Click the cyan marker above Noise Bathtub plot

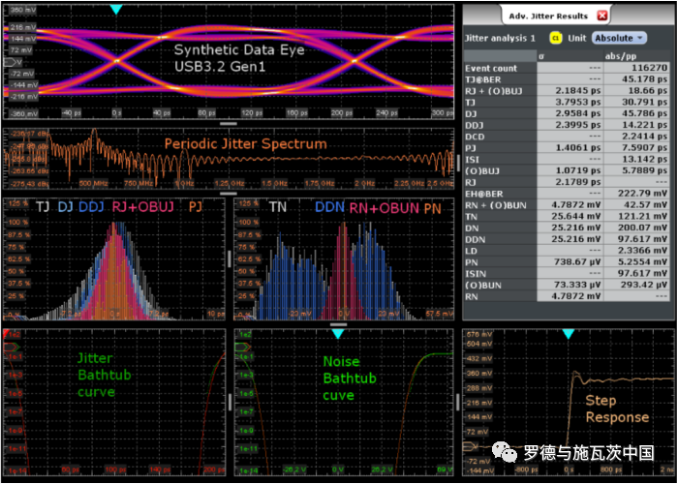(x=337, y=335)
